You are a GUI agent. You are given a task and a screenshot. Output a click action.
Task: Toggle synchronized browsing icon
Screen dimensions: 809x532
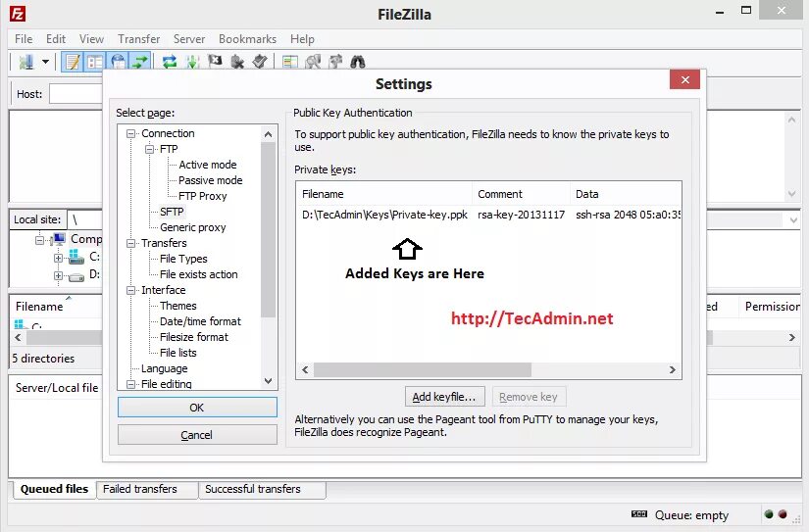tap(335, 62)
